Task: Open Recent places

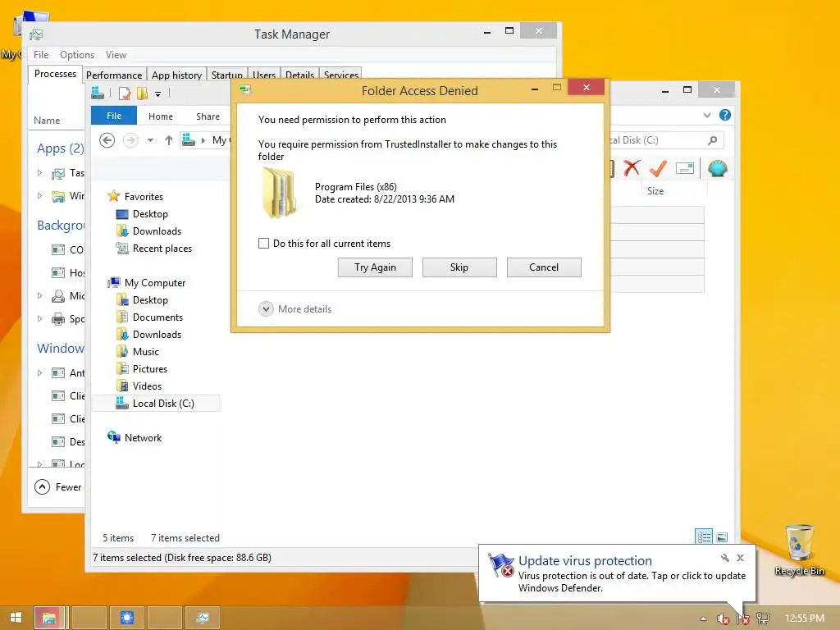Action: coord(162,248)
